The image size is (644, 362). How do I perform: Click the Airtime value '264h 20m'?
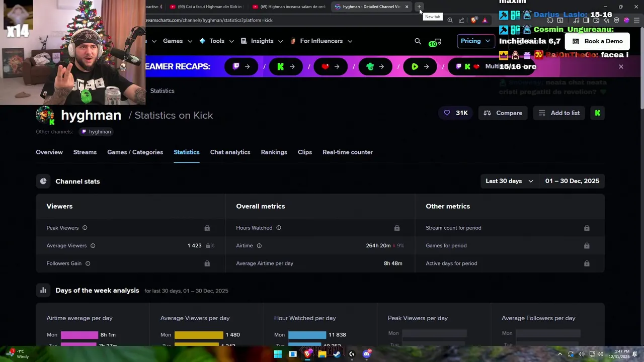(x=378, y=246)
